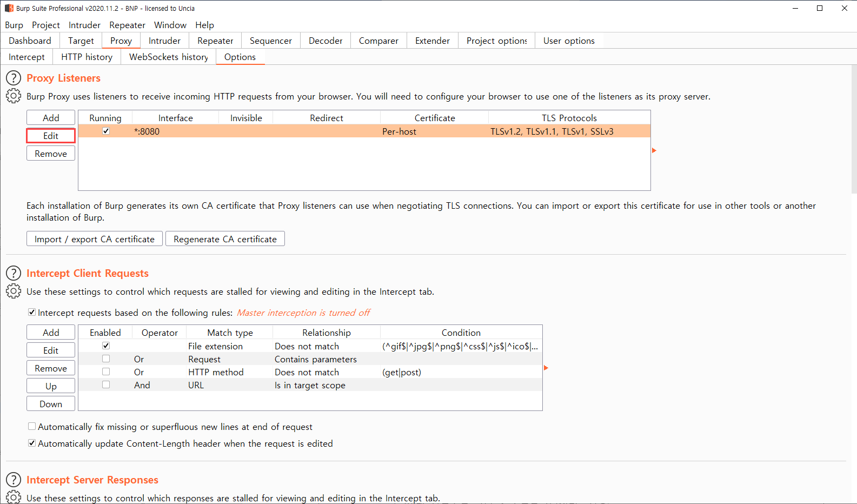Open Proxy Listeners settings gear menu
857x504 pixels.
pos(13,96)
